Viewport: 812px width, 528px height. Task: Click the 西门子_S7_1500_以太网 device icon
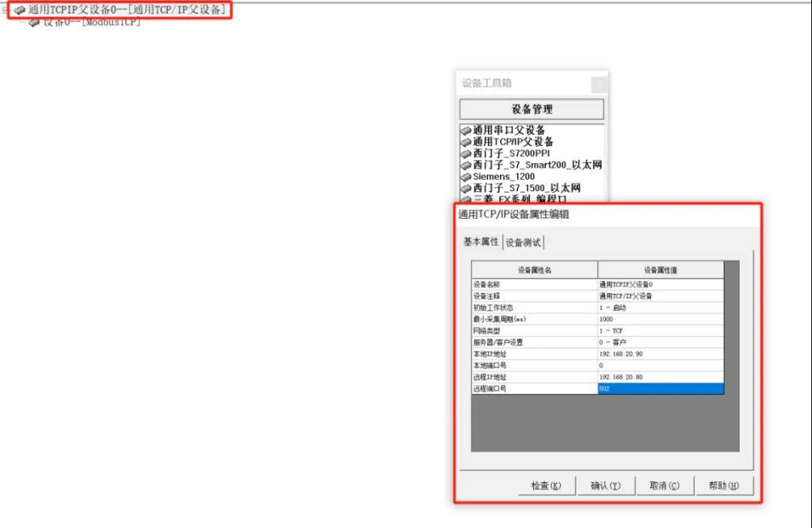click(465, 188)
